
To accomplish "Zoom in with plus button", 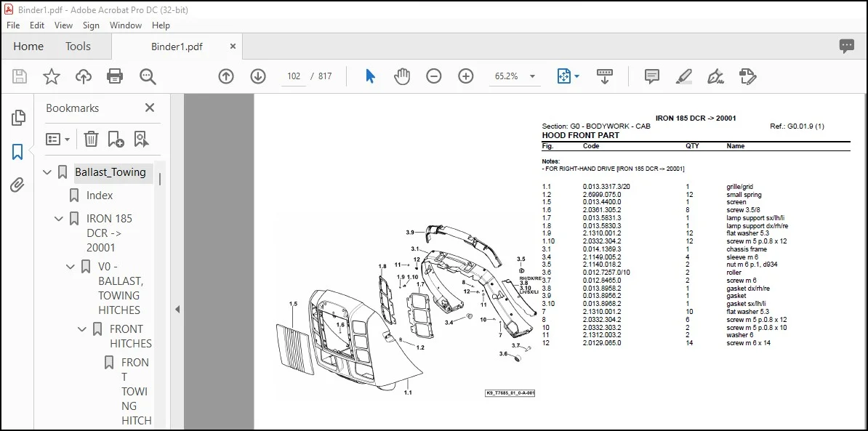I will pos(466,76).
